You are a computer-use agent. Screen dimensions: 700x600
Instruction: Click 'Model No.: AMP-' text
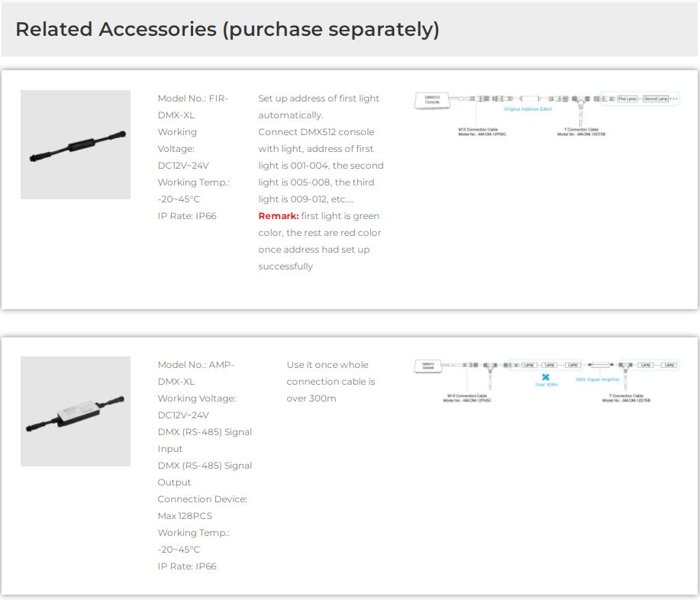click(x=195, y=365)
